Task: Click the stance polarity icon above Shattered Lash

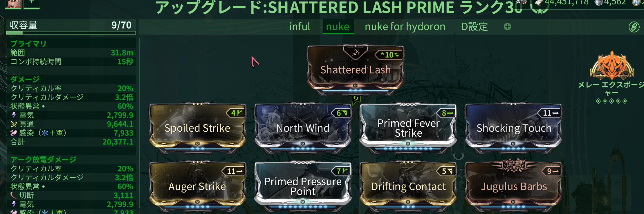Action: [356, 53]
